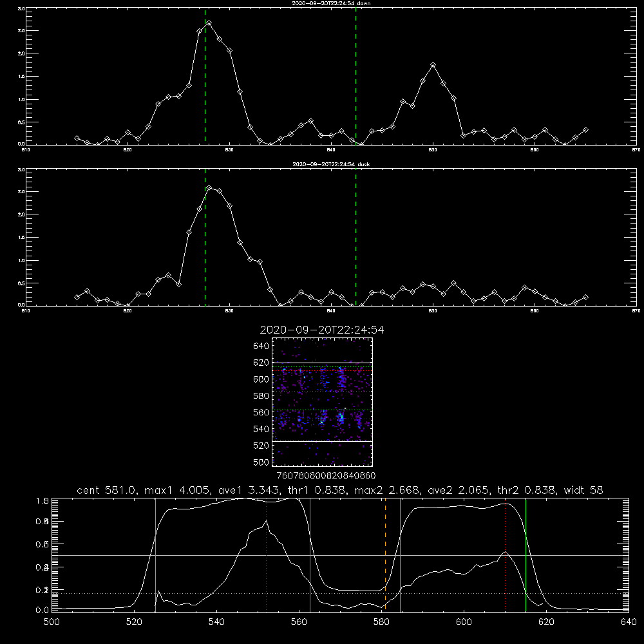Screen dimensions: 644x644
Task: Click the bottom plot x-axis label 520
Action: click(134, 622)
